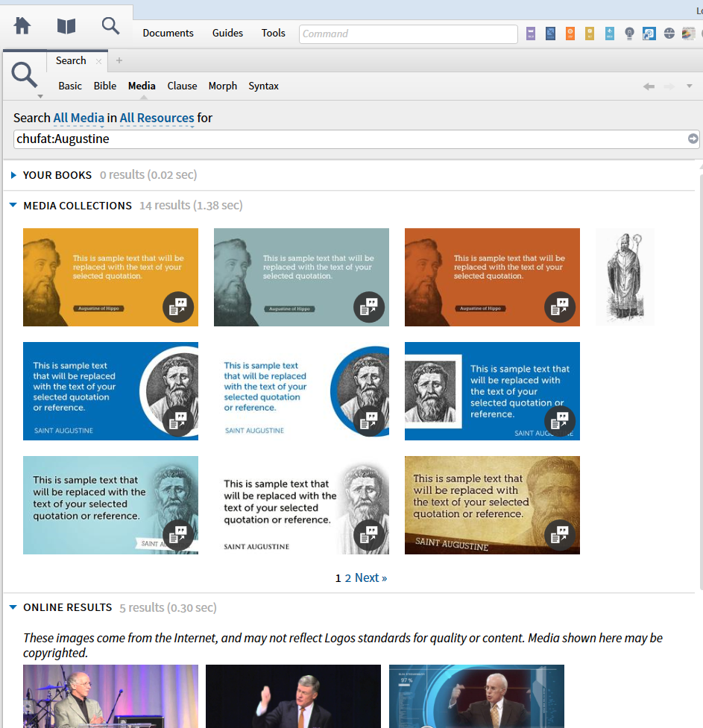Go back using the left arrow
This screenshot has height=728, width=703.
[649, 86]
